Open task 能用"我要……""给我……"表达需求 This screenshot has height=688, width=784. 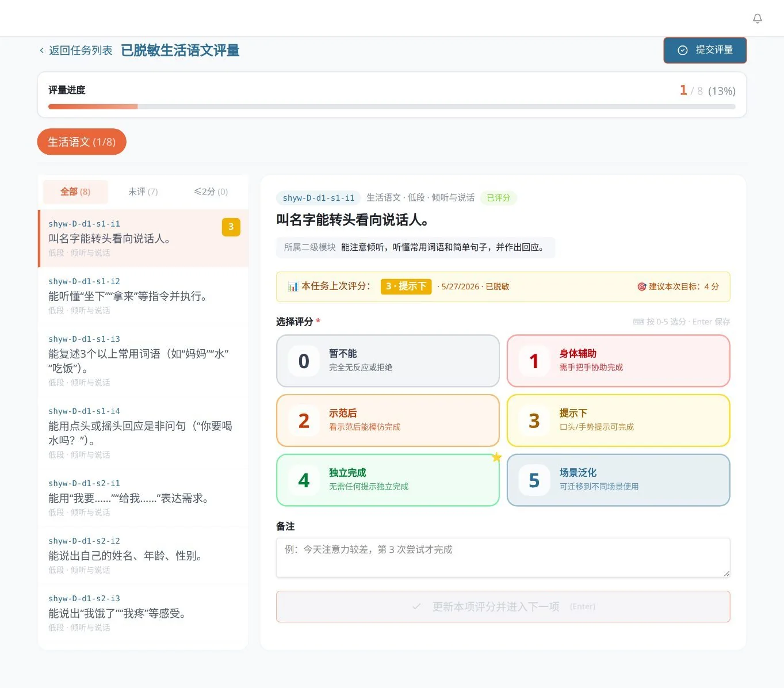(143, 498)
